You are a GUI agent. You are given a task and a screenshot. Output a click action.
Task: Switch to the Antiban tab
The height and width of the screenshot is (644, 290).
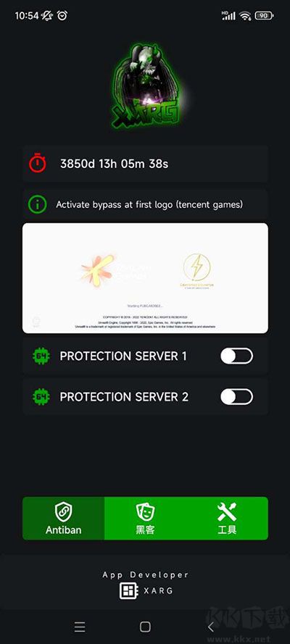coord(63,519)
